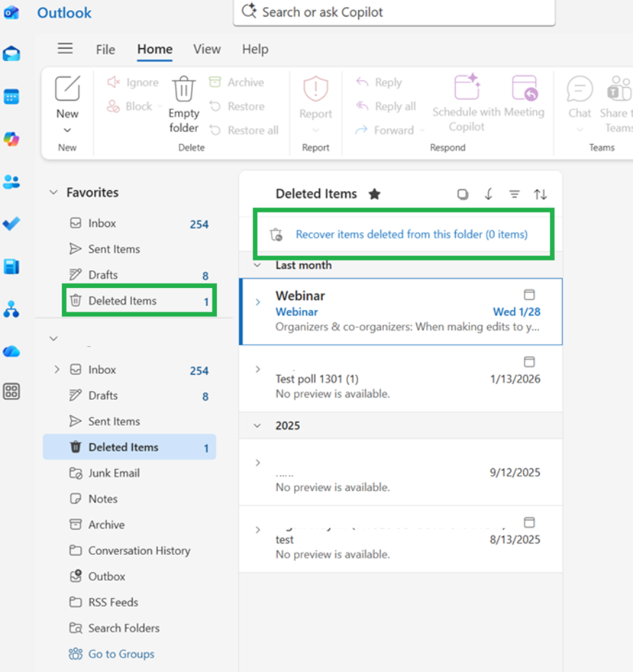633x672 pixels.
Task: Open the File menu tab
Action: click(105, 50)
